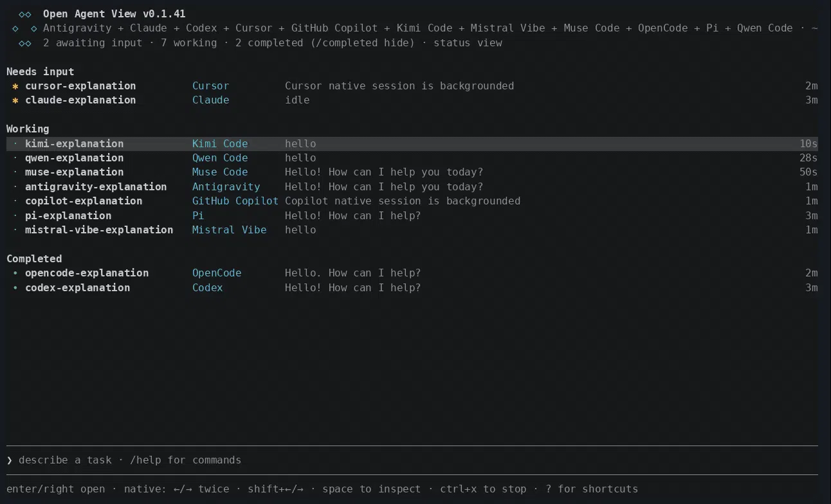
Task: Click the "space to inspect" footer hint
Action: click(372, 489)
